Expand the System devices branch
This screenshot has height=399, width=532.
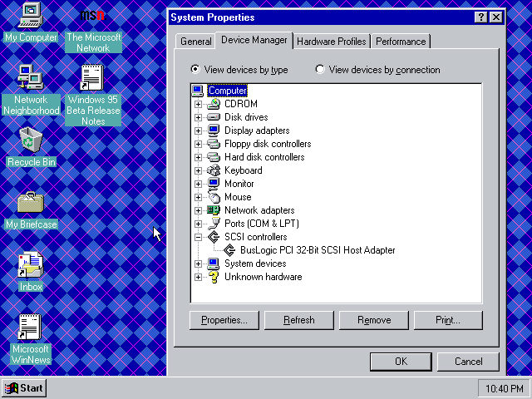[x=198, y=264]
